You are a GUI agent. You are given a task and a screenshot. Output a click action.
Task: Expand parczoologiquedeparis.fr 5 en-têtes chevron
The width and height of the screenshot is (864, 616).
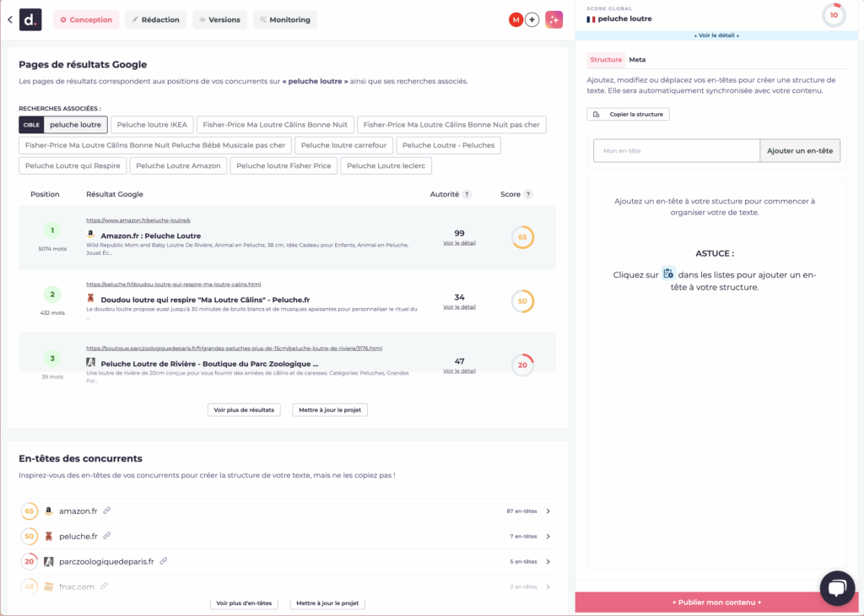[548, 561]
